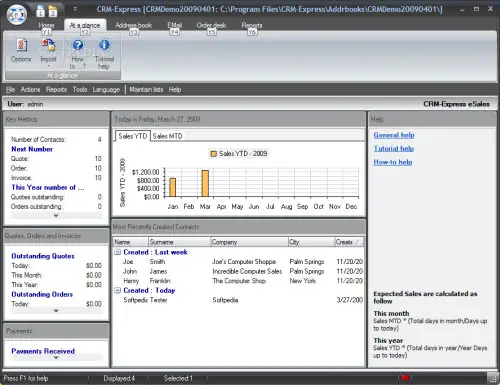Expand Quotes, Orders and Invoices down arrow
This screenshot has width=500, height=385.
[56, 311]
